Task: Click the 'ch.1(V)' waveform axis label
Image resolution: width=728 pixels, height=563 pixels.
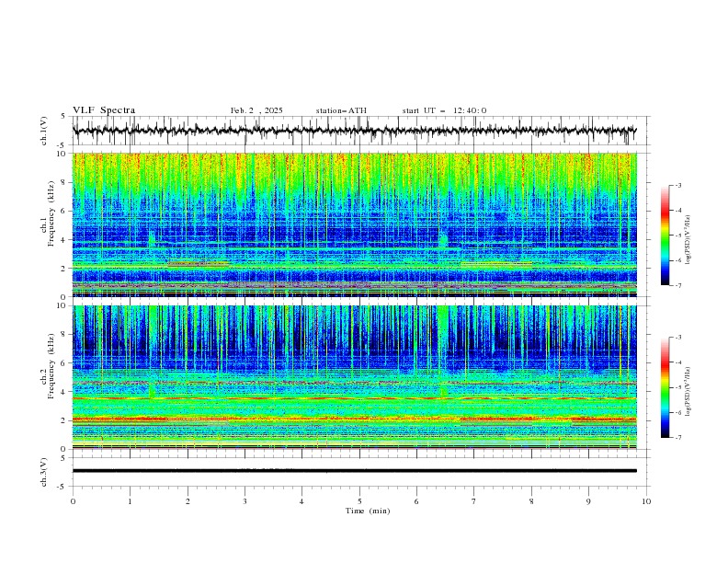Action: (x=43, y=131)
